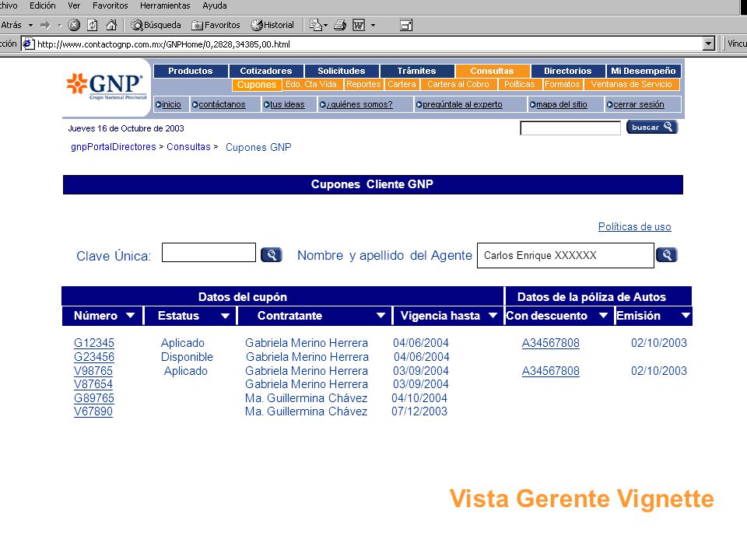Open the Ventanas de Servicio sub-tab
This screenshot has height=560, width=747.
click(631, 84)
